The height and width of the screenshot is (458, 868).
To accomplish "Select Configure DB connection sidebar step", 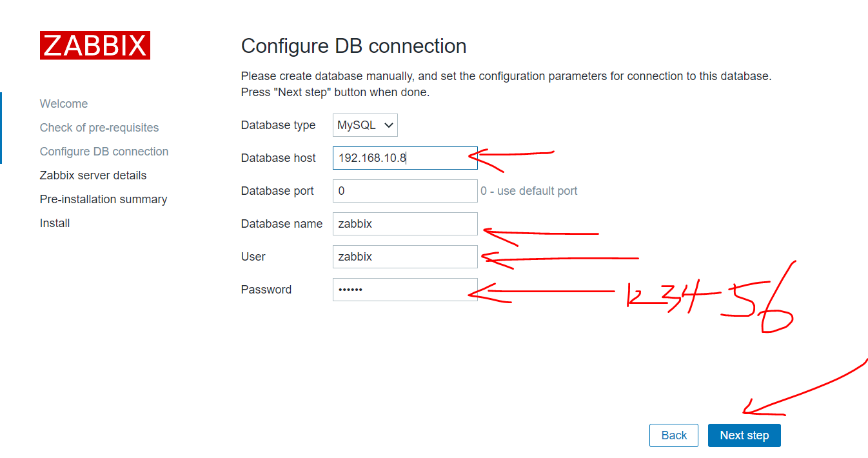I will tap(104, 152).
